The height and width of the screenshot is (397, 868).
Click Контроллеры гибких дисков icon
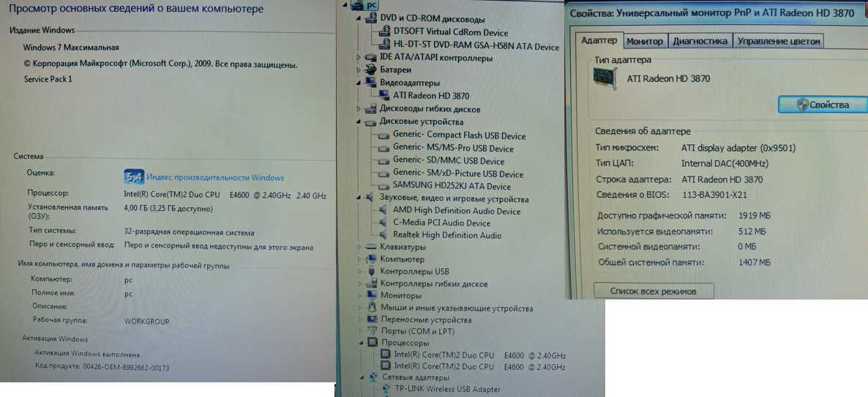tap(370, 283)
